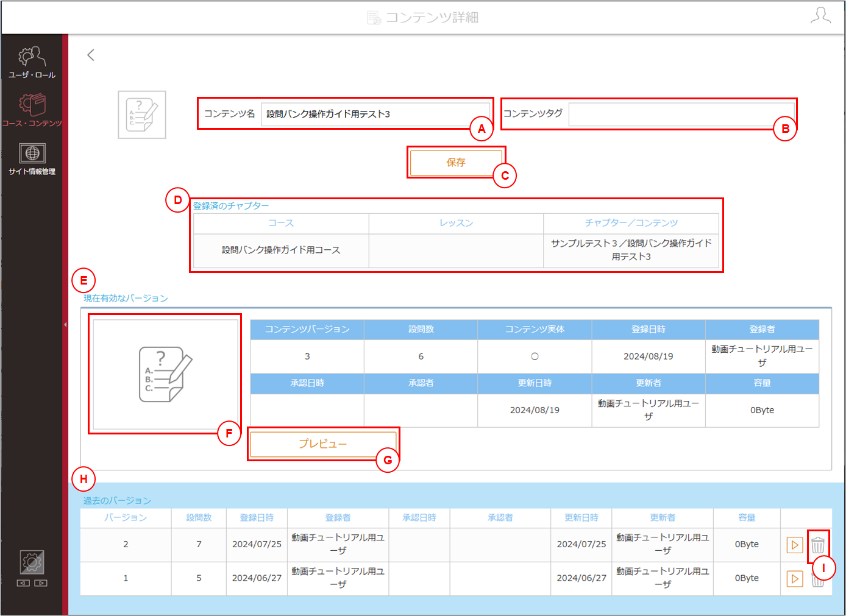Click the sidebar shrink left arrow button
The width and height of the screenshot is (846, 616).
tap(23, 583)
